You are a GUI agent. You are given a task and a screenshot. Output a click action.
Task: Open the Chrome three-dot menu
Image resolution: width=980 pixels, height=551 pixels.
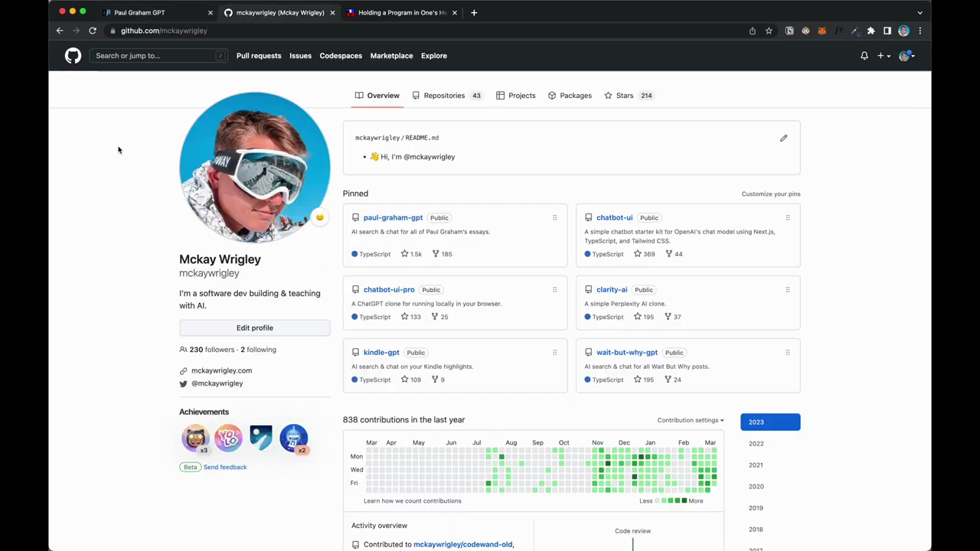[920, 31]
